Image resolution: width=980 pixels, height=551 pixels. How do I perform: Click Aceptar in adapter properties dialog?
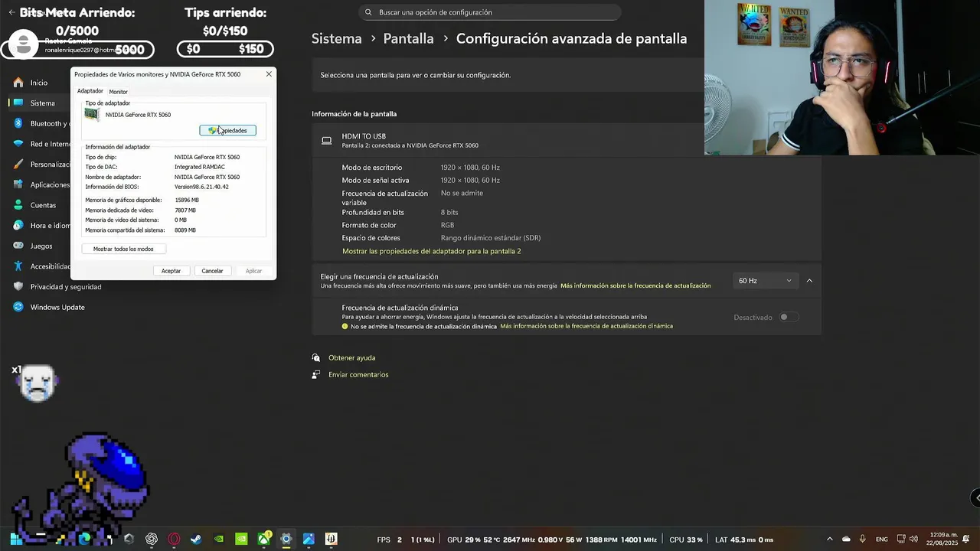click(171, 271)
